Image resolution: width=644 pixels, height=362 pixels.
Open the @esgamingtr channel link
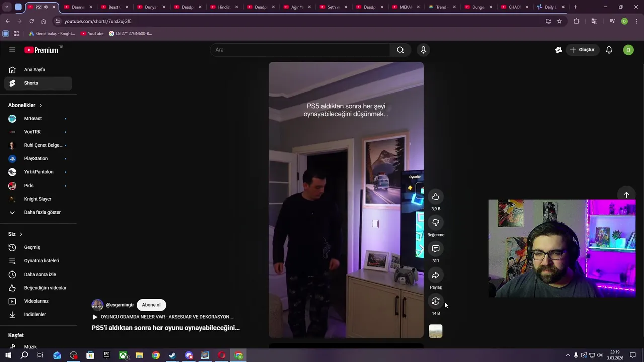click(120, 305)
